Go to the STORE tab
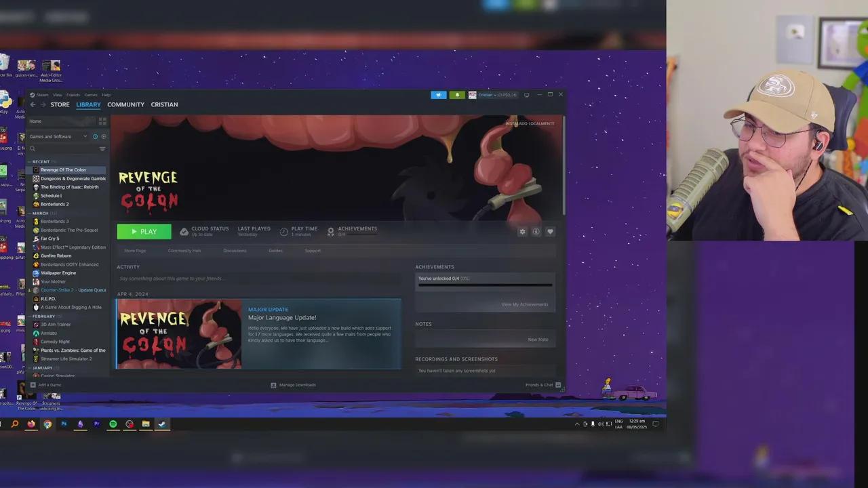Screen dimensions: 868x488 60,104
